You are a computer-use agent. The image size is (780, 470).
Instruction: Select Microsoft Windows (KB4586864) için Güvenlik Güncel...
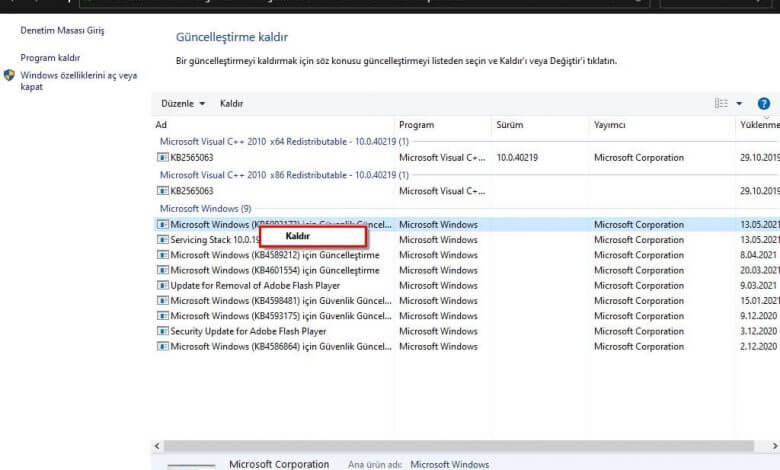tap(281, 346)
